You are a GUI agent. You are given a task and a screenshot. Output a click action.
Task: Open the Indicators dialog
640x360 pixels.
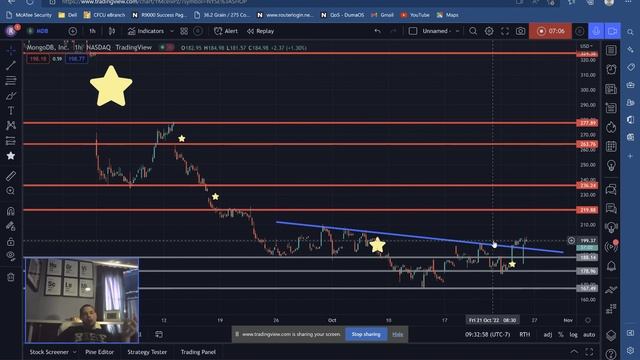click(146, 31)
